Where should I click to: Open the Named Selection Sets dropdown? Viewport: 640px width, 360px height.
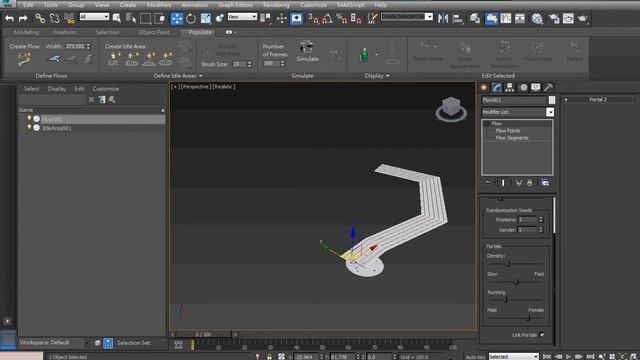click(x=407, y=17)
